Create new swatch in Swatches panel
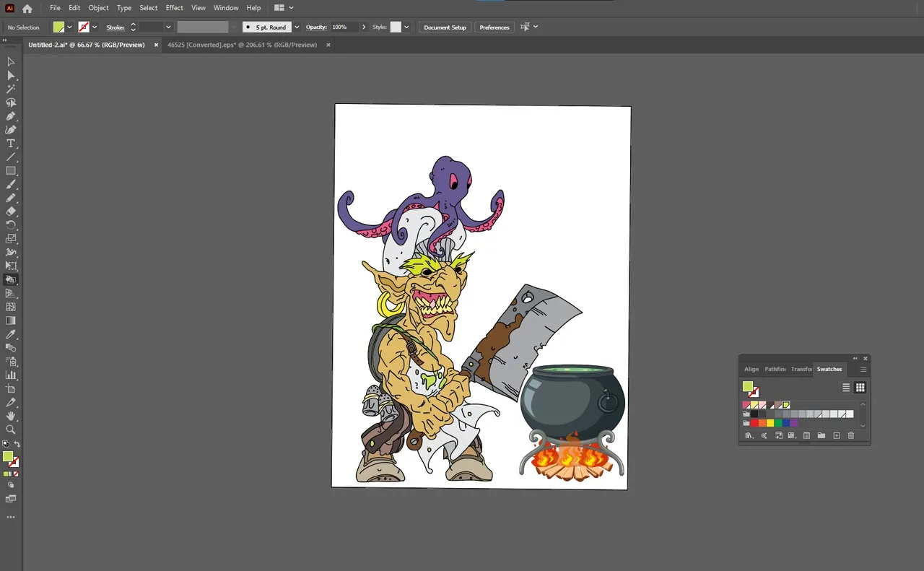The height and width of the screenshot is (571, 924). tap(837, 435)
